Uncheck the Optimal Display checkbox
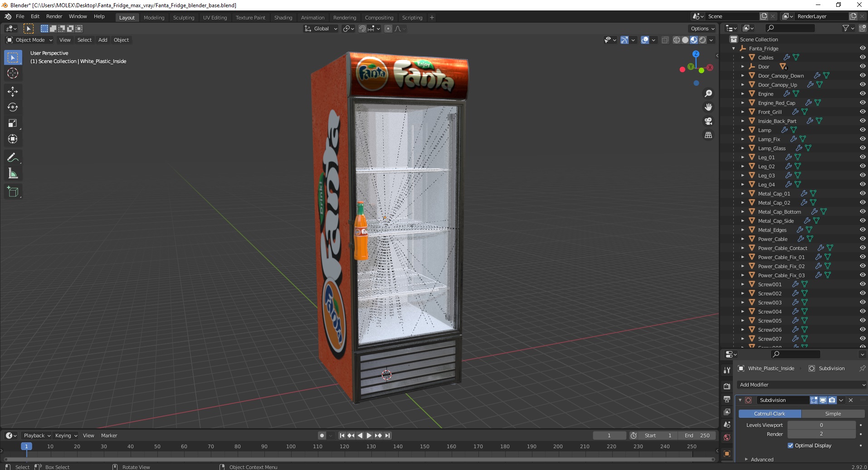Image resolution: width=868 pixels, height=470 pixels. [x=790, y=446]
